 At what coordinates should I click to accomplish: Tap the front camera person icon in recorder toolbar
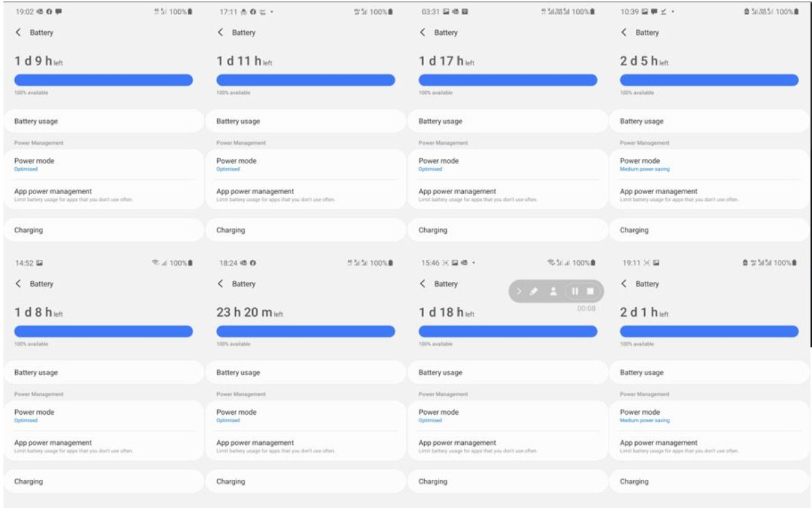point(554,291)
